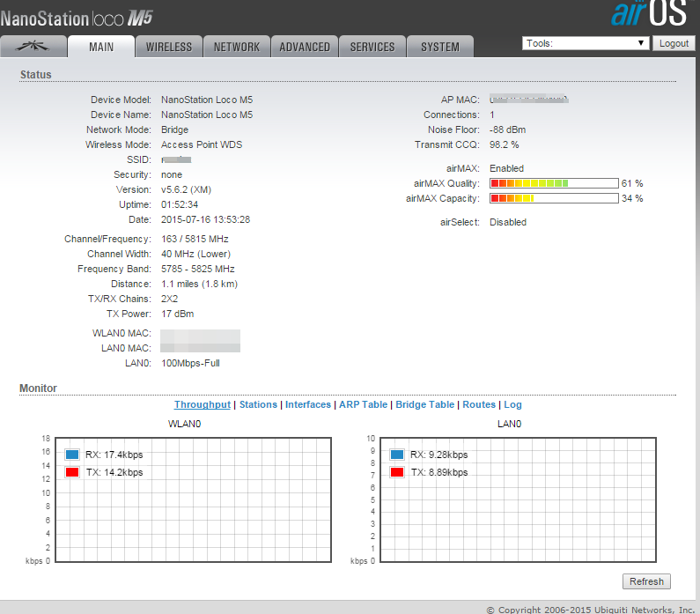700x614 pixels.
Task: Select the Throughput monitor link
Action: tap(203, 404)
